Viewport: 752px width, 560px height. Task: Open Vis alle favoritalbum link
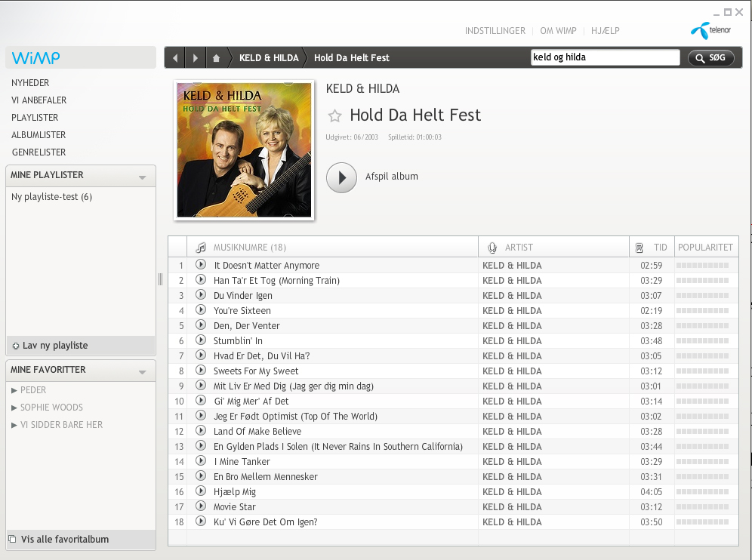click(x=64, y=540)
